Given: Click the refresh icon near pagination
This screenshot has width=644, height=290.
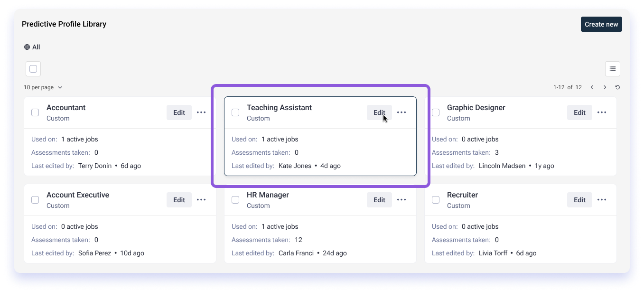Looking at the screenshot, I should [x=617, y=87].
